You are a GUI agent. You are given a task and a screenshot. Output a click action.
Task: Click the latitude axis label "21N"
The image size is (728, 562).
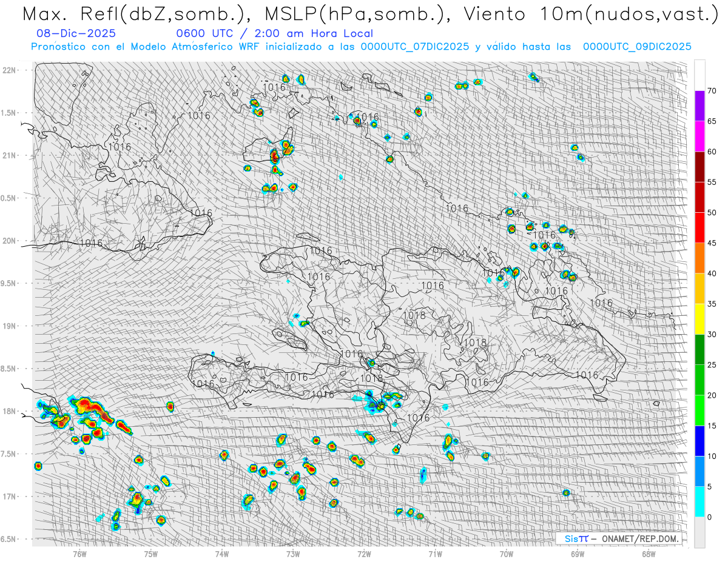(10, 155)
